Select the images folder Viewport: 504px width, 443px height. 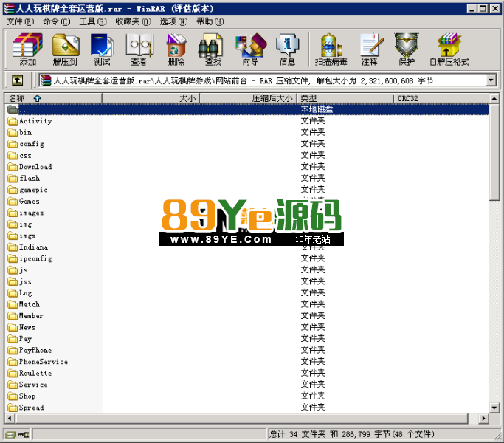(x=26, y=213)
